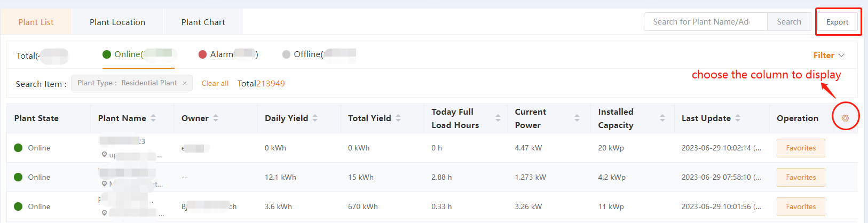Sort by Current Power arrows
The height and width of the screenshot is (223, 868).
click(x=577, y=118)
